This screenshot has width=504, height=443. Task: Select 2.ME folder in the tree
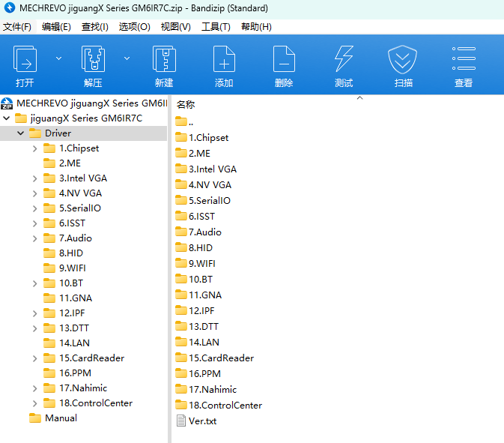62,163
